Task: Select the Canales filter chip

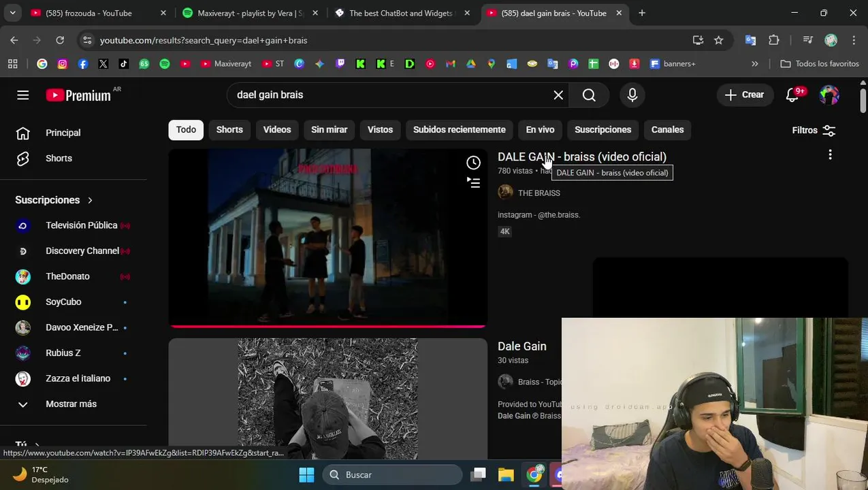Action: tap(667, 130)
